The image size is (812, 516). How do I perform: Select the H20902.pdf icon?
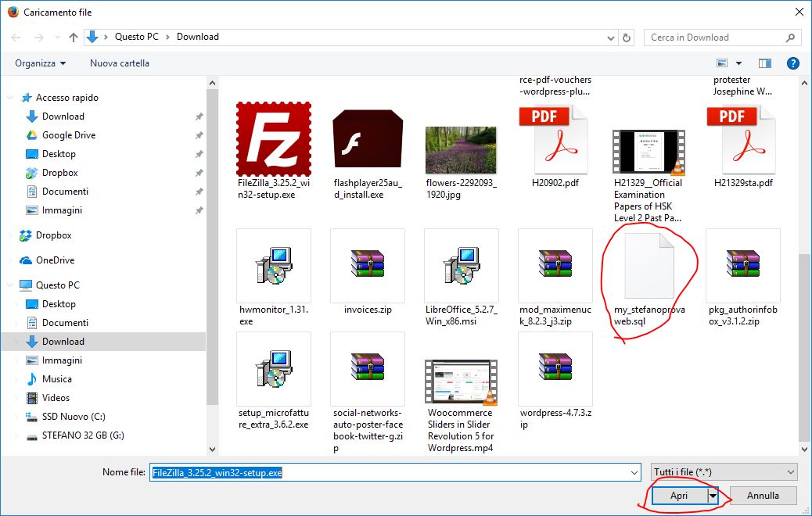(x=555, y=140)
